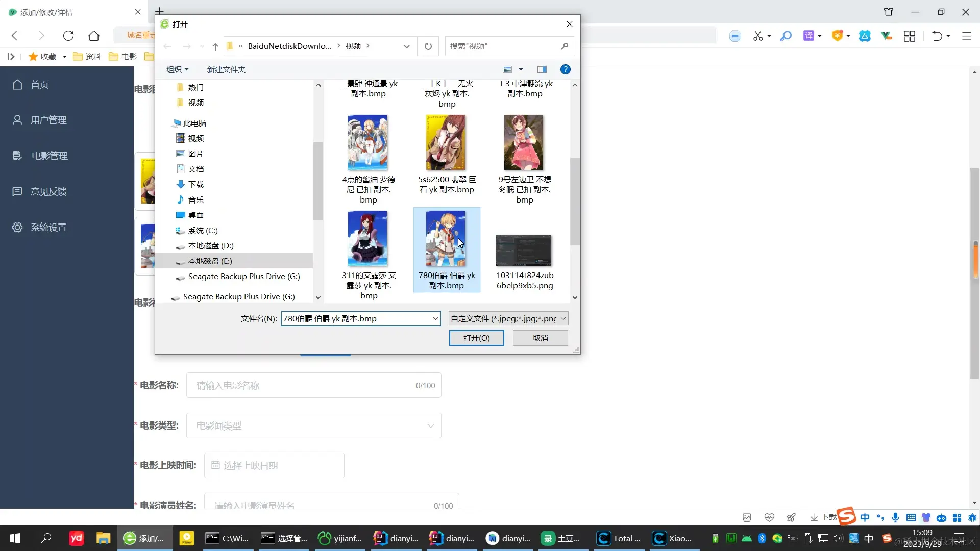The width and height of the screenshot is (980, 551).
Task: Click the Windows taskbar search icon
Action: (46, 538)
